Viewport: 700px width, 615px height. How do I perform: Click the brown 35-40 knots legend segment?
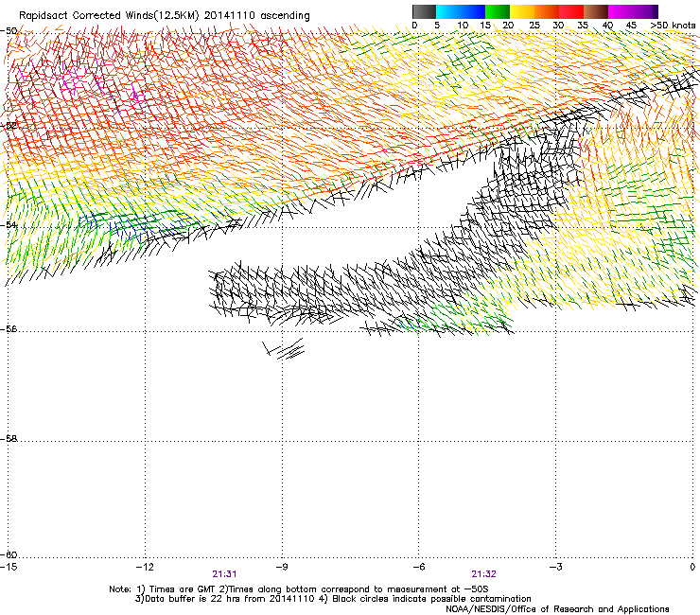click(596, 11)
